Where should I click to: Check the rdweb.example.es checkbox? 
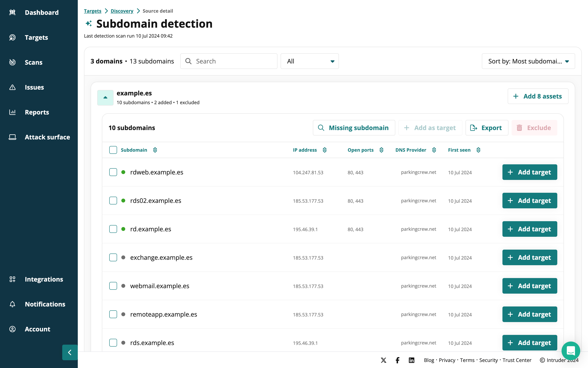click(113, 172)
